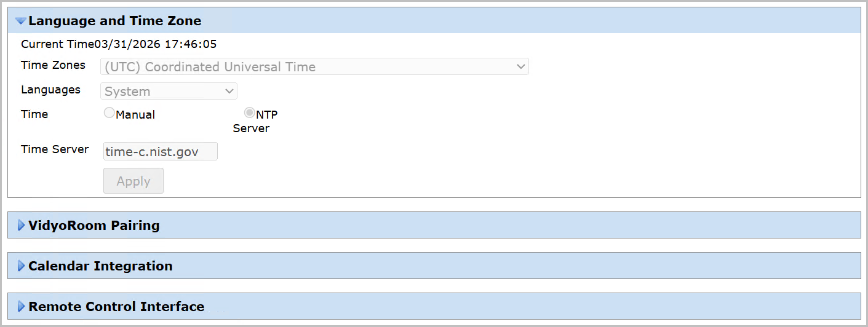Click the Calendar Integration section title

[x=100, y=266]
